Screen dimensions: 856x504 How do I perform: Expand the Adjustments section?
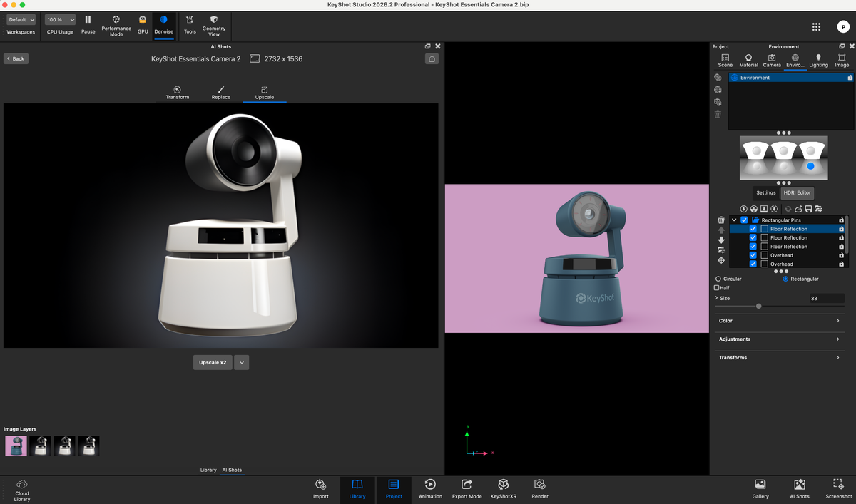point(779,339)
